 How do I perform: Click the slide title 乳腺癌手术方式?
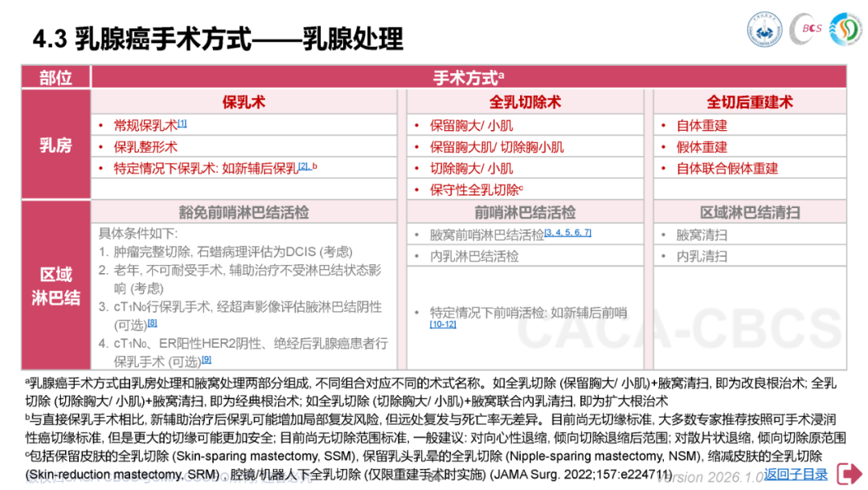tap(217, 38)
